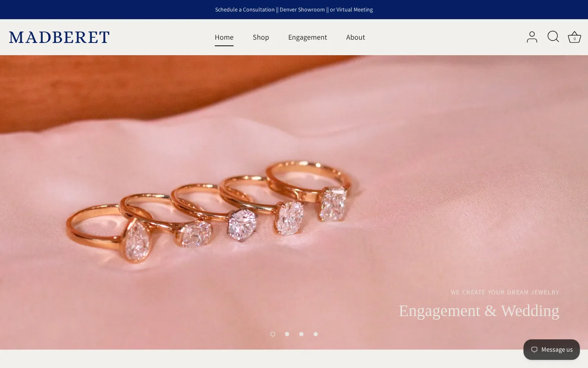
Task: Click the chat bubble icon in Message us
Action: tap(534, 350)
